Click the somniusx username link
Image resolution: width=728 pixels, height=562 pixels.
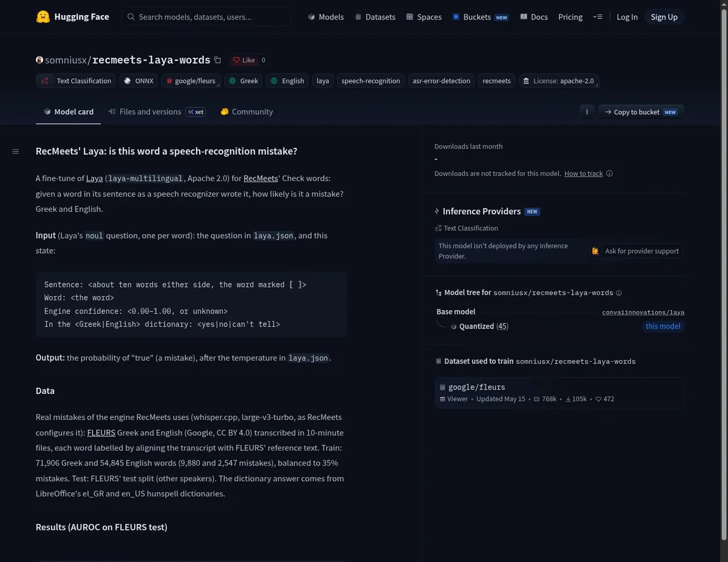click(x=66, y=60)
